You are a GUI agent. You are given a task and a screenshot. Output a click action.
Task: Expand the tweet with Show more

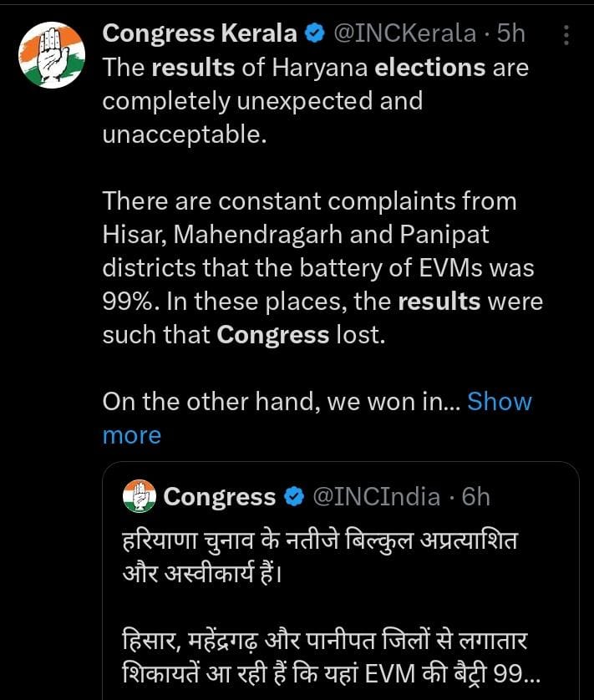click(x=499, y=402)
